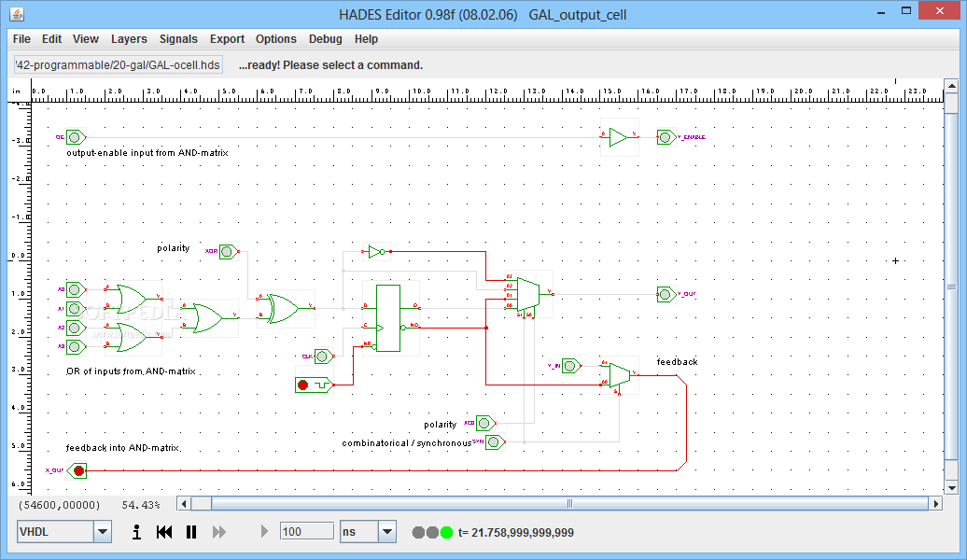
Task: Click the 'combinatorical / synchronous' label
Action: tap(407, 443)
